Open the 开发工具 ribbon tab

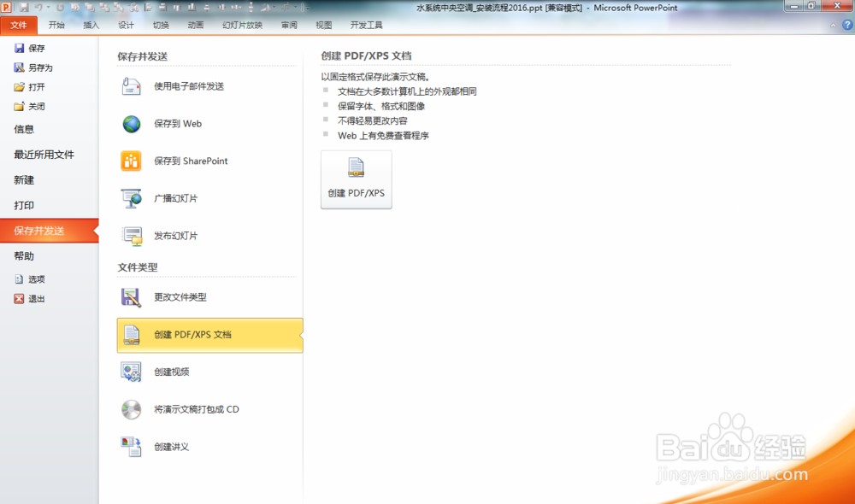click(367, 25)
